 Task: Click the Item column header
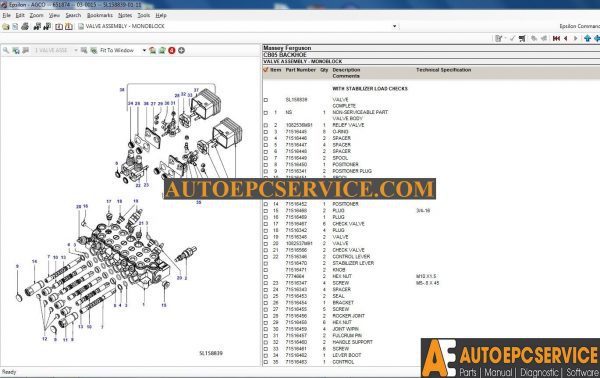[x=276, y=70]
